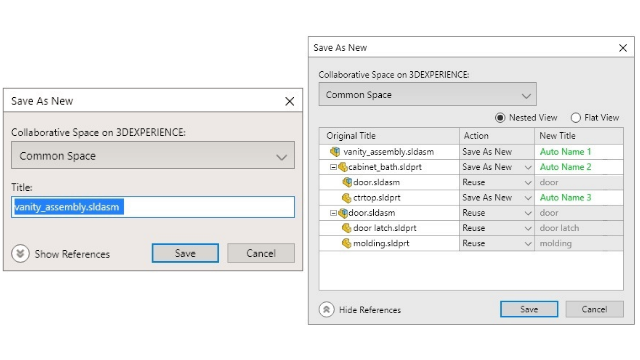Click the Auto Name 2 cell
Image resolution: width=640 pixels, height=360 pixels.
point(579,167)
